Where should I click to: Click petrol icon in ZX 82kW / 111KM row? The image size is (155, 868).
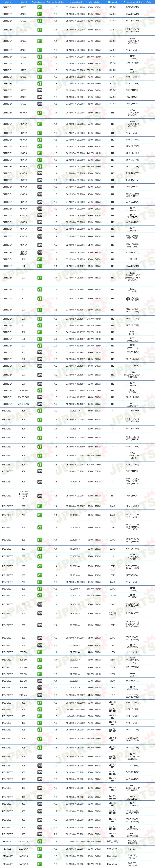pos(40,332)
